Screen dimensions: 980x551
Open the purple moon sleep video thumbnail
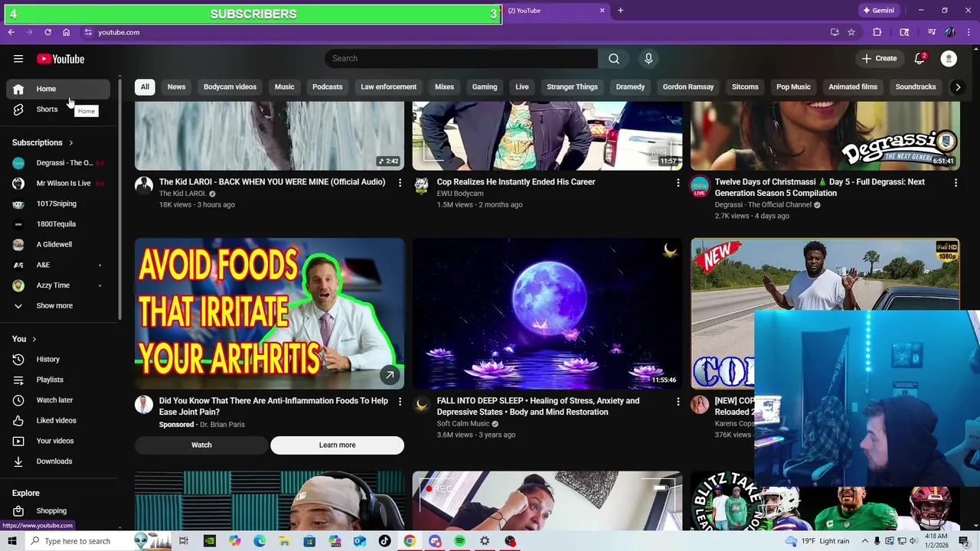[547, 314]
